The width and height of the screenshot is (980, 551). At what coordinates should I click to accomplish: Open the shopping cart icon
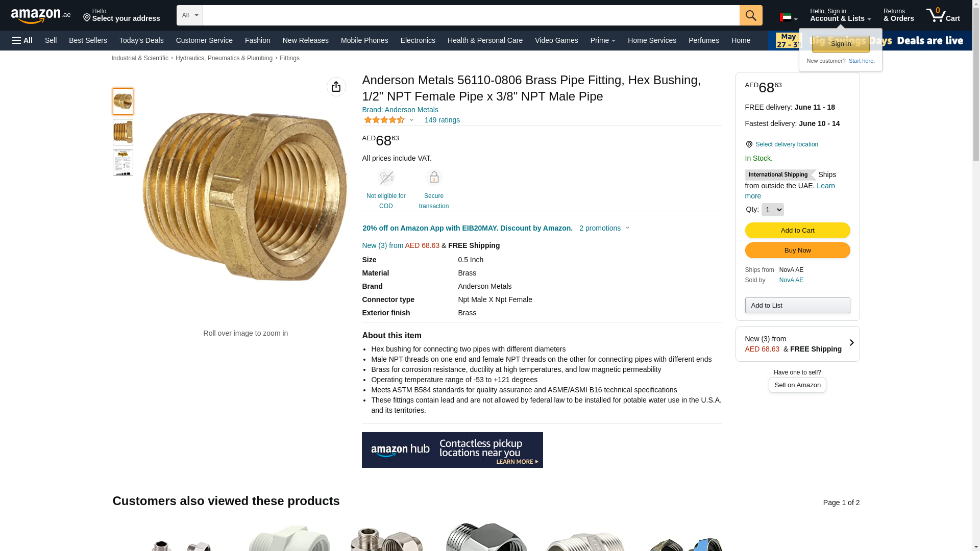pos(943,15)
